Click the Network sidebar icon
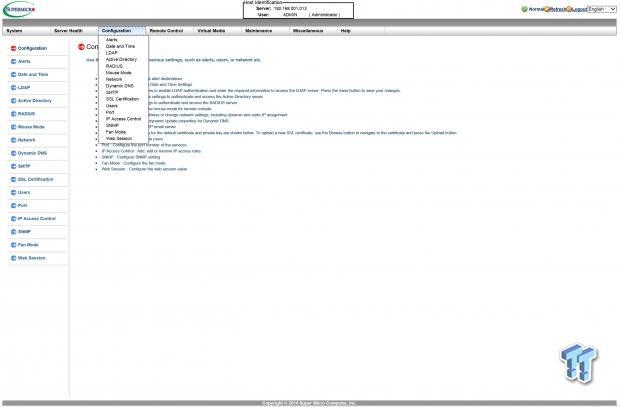Viewport: 620px width, 407px height. tap(13, 140)
